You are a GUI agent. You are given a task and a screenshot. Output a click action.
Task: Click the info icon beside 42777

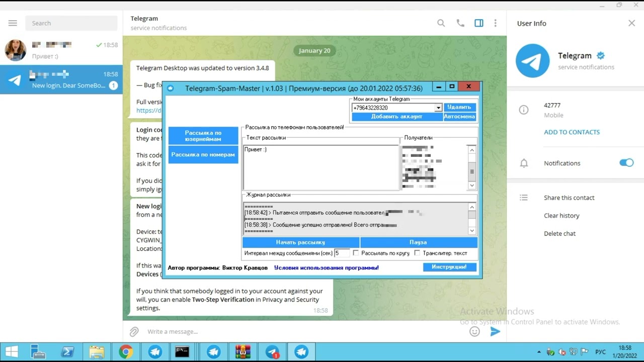coord(524,110)
